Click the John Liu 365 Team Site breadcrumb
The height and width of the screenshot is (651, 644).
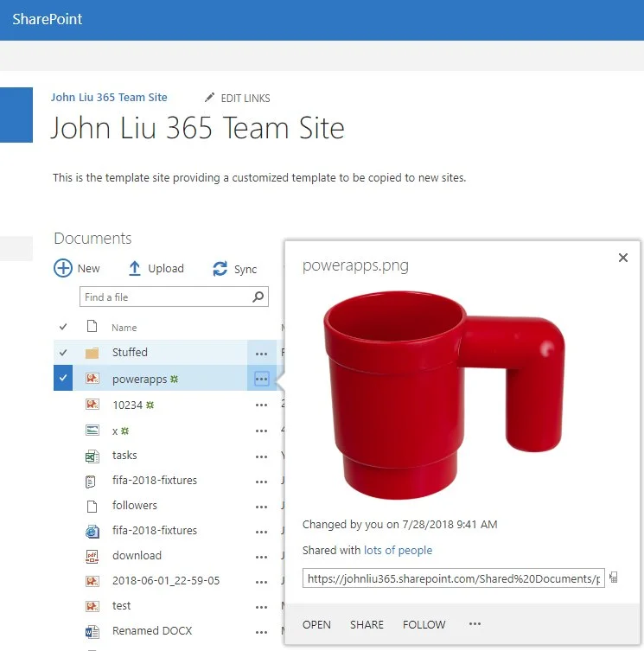coord(109,98)
